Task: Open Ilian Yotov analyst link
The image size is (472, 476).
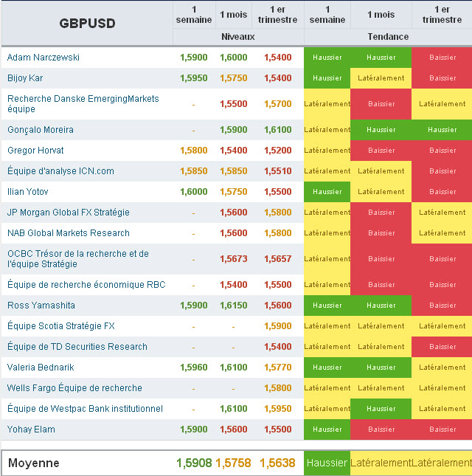Action: point(27,192)
